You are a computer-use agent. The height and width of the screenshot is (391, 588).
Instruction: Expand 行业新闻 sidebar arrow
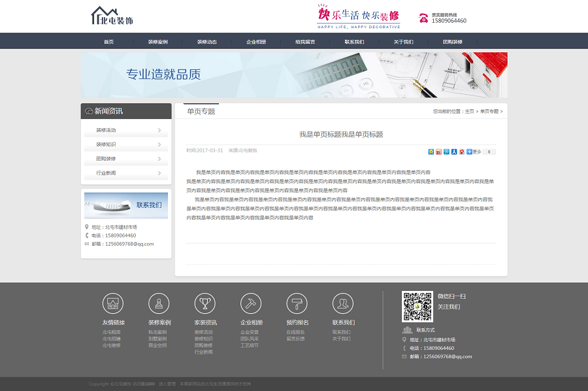pos(159,173)
